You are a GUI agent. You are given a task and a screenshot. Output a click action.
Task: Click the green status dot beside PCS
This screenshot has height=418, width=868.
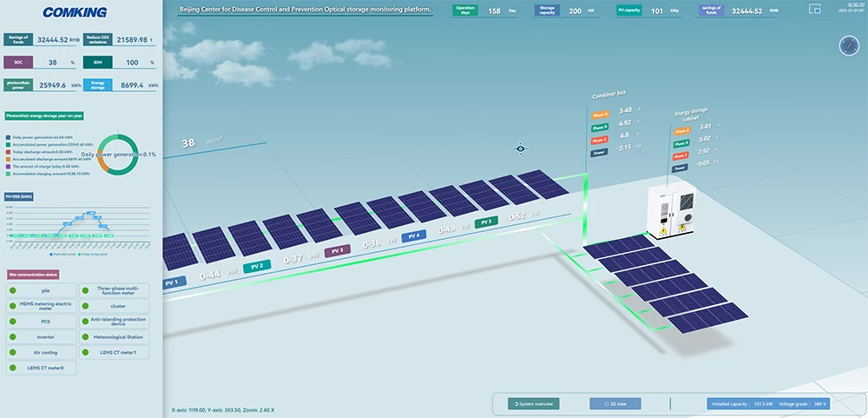coord(13,321)
